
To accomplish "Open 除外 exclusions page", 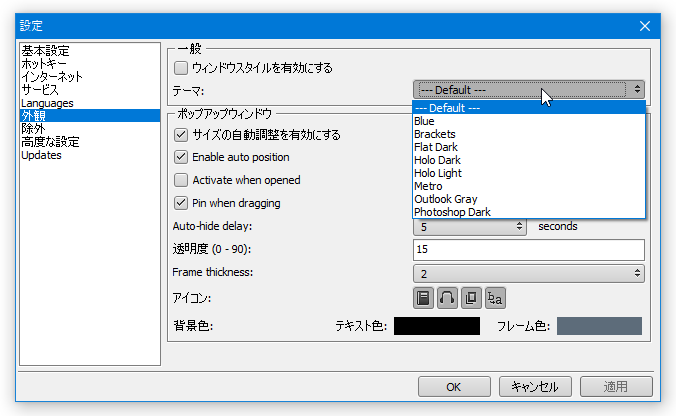I will tap(90, 128).
